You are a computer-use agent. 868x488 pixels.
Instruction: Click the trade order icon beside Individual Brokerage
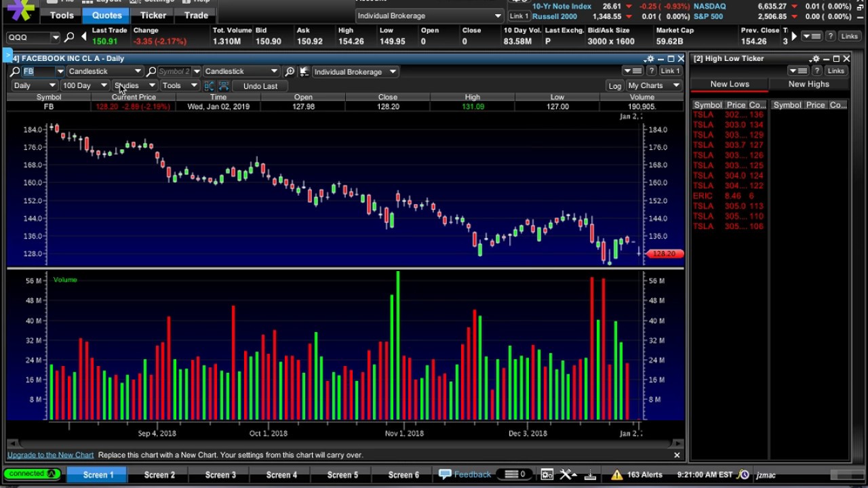coord(304,71)
